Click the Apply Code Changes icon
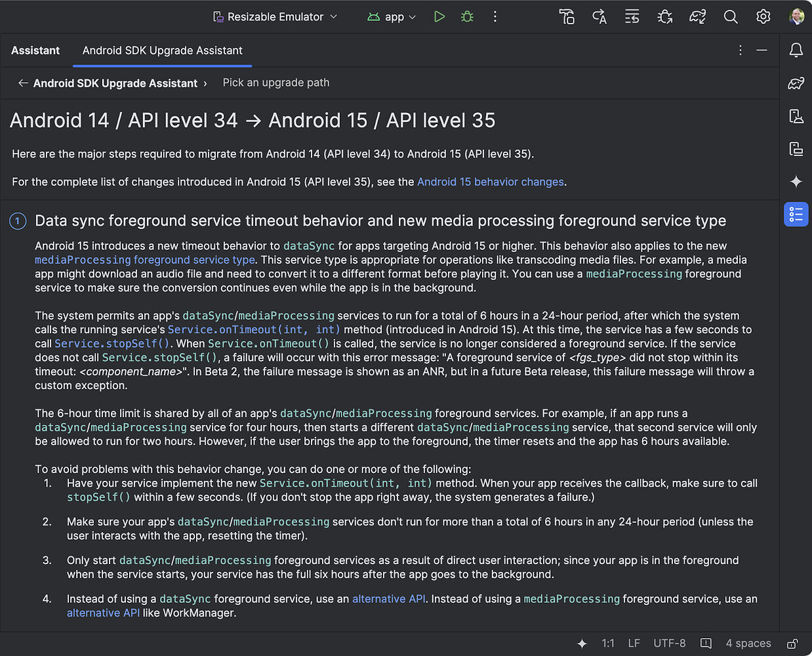Image resolution: width=812 pixels, height=656 pixels. (x=632, y=16)
